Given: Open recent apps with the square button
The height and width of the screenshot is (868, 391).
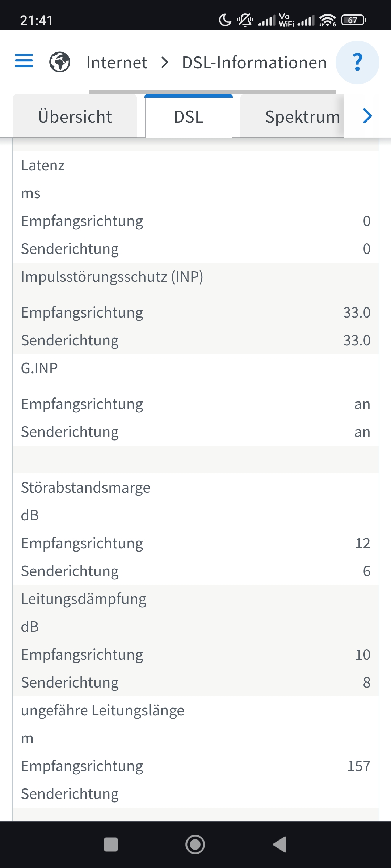Looking at the screenshot, I should click(x=111, y=844).
